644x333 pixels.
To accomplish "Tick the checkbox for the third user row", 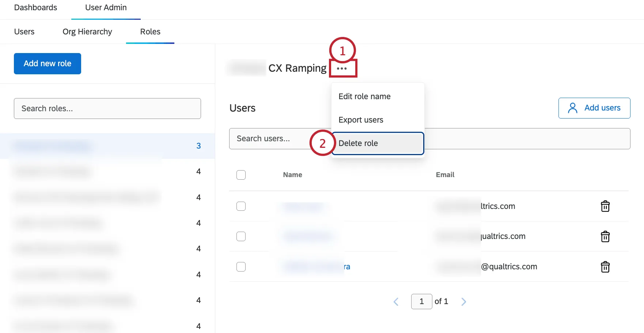I will tap(241, 267).
